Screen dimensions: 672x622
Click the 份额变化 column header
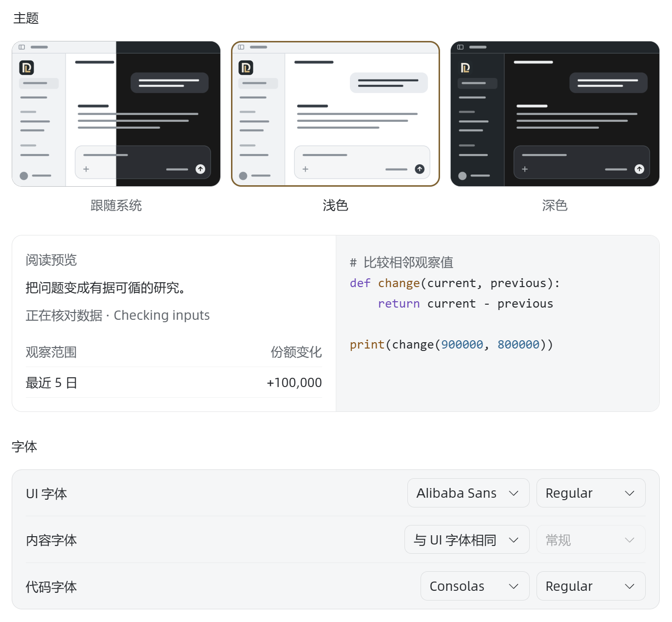coord(296,352)
